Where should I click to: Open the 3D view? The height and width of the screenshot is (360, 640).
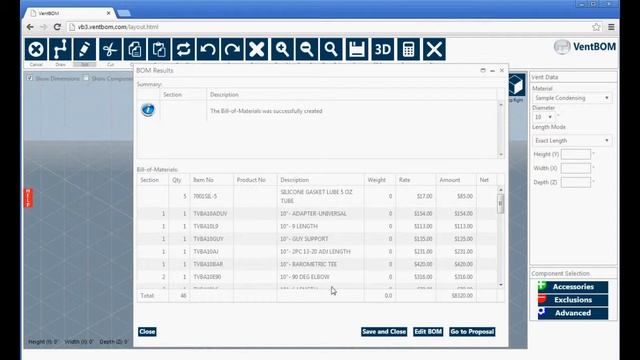click(383, 49)
